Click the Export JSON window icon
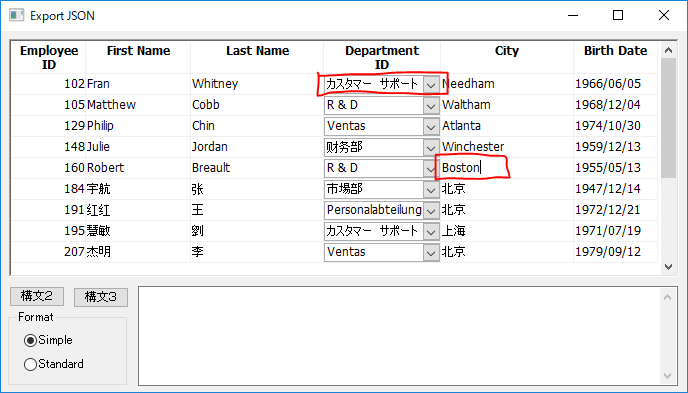Viewport: 688px width, 393px height. tap(16, 15)
